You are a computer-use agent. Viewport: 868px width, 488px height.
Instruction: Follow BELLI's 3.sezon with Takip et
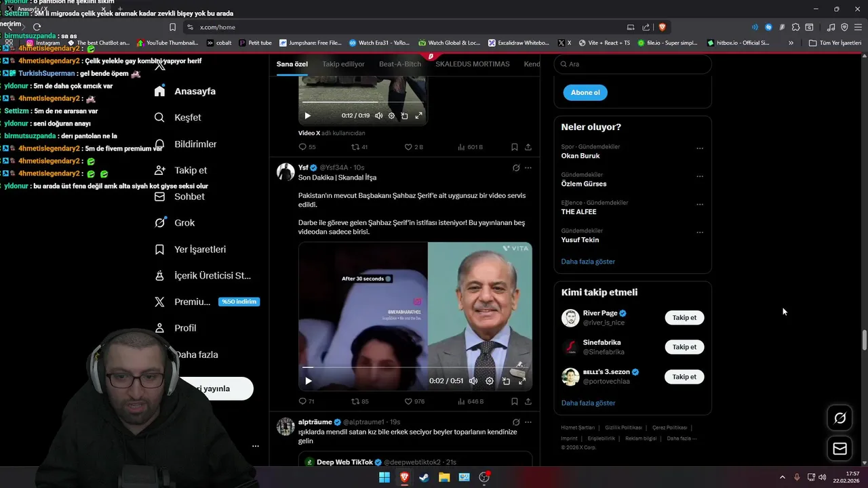point(684,376)
